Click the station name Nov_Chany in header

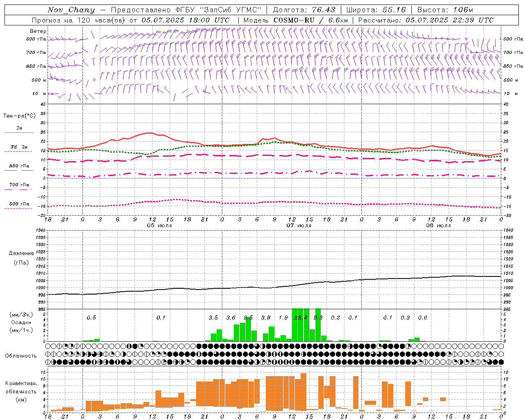(71, 10)
